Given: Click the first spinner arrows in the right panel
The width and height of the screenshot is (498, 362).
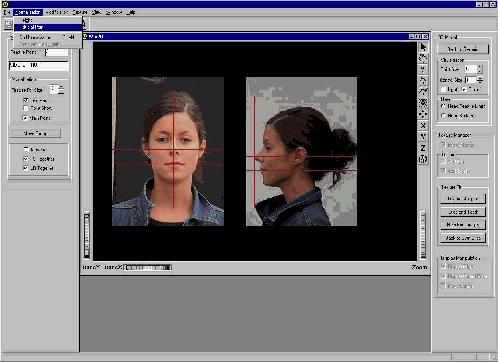Looking at the screenshot, I should [x=480, y=69].
